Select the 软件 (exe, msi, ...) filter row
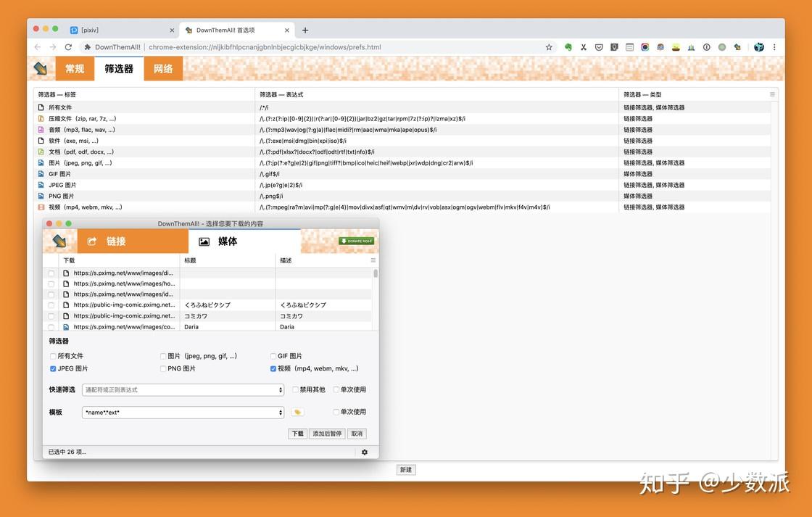This screenshot has height=517, width=812. (x=402, y=141)
